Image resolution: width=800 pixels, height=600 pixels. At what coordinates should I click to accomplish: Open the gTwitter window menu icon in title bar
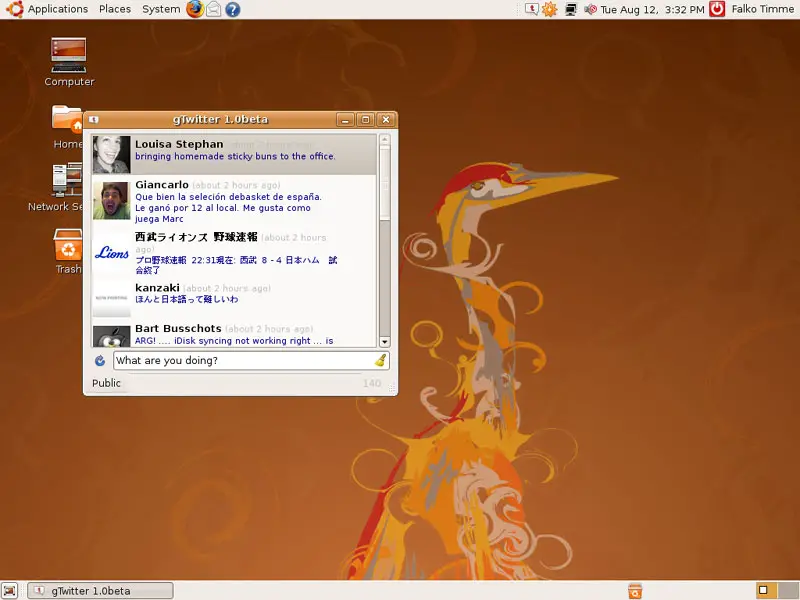point(93,120)
